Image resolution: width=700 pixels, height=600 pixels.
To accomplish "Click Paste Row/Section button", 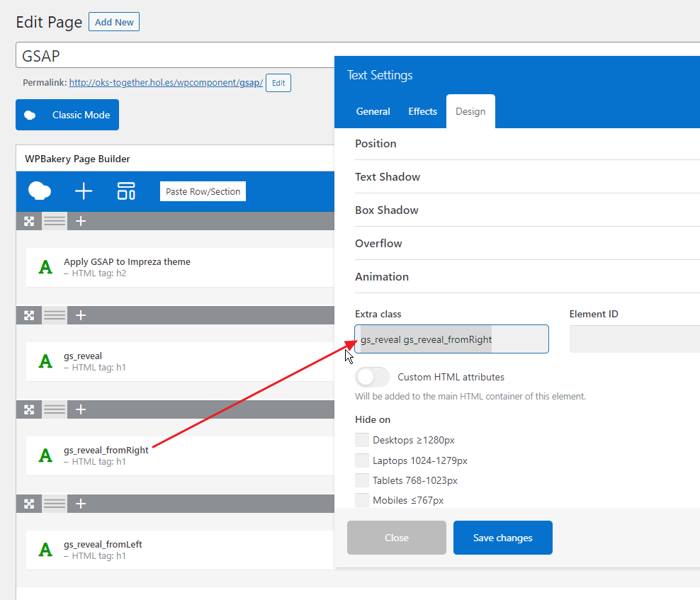I will 203,191.
